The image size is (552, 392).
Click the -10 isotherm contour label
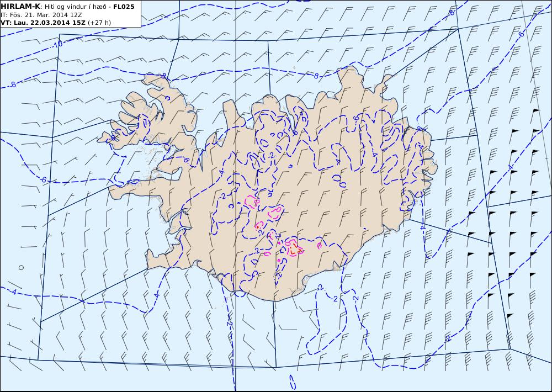(x=58, y=44)
